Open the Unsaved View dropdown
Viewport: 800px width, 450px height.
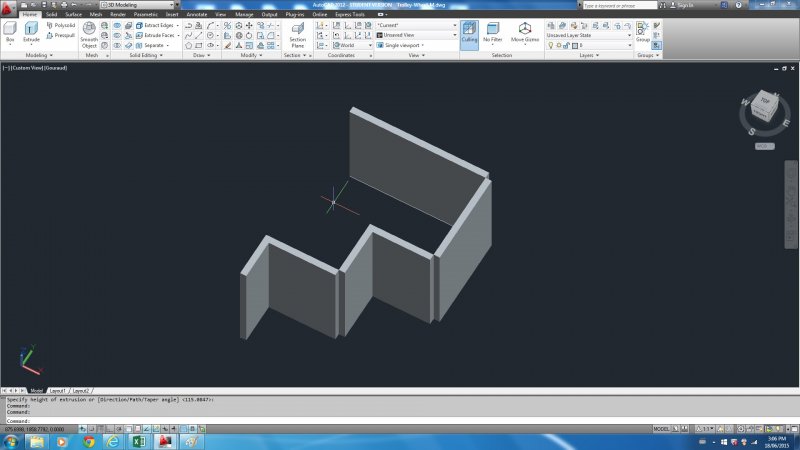tap(416, 35)
